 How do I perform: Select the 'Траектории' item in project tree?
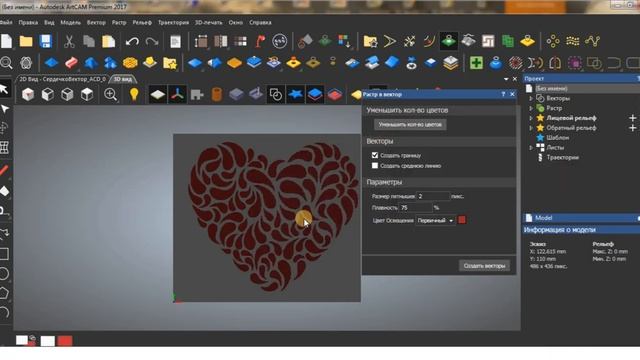(562, 157)
